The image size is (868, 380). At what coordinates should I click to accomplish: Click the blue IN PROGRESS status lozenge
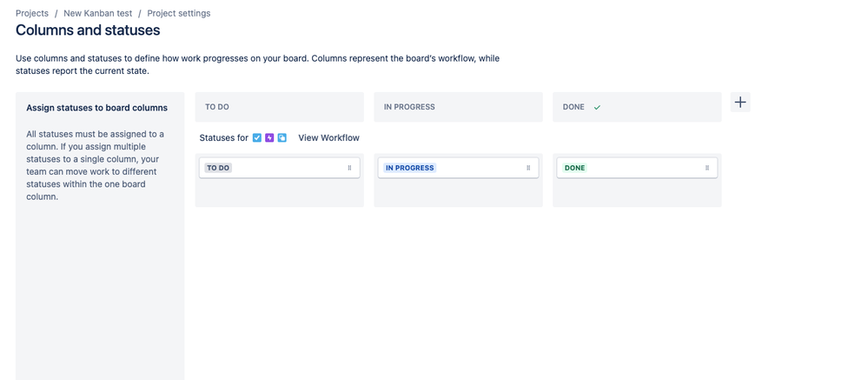pos(409,168)
